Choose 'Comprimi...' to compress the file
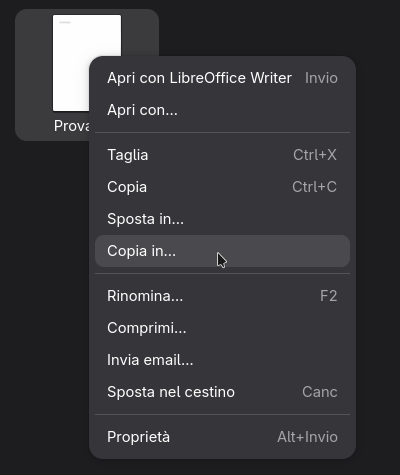Screen dimensions: 400x475 [222, 328]
